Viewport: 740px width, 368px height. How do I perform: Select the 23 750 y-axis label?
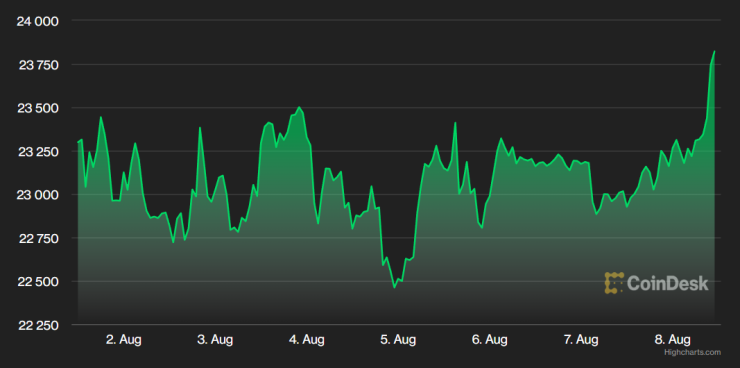(38, 65)
